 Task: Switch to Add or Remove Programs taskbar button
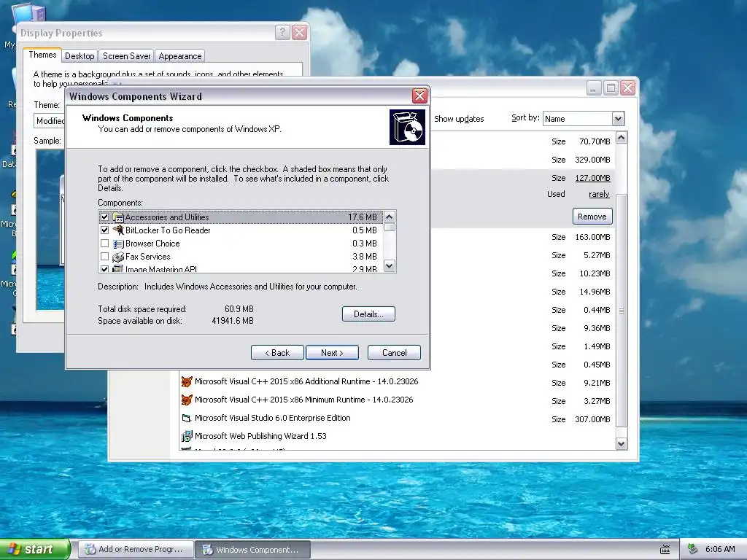point(136,550)
